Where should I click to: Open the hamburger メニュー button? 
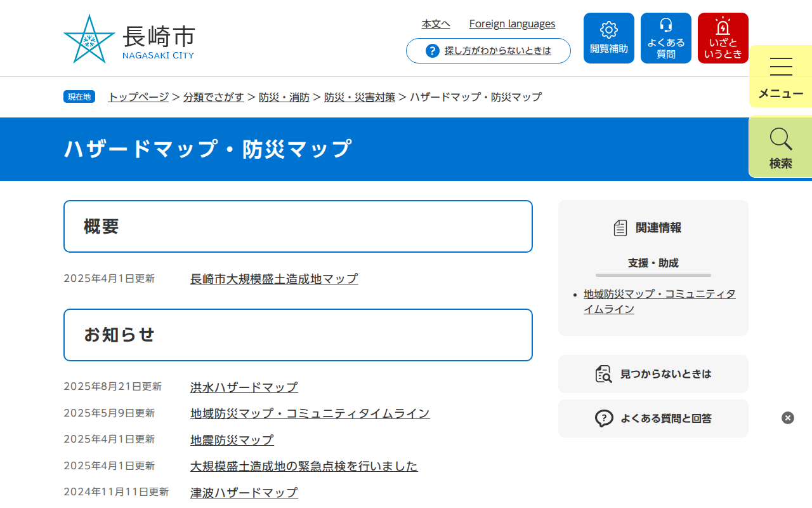pos(781,76)
